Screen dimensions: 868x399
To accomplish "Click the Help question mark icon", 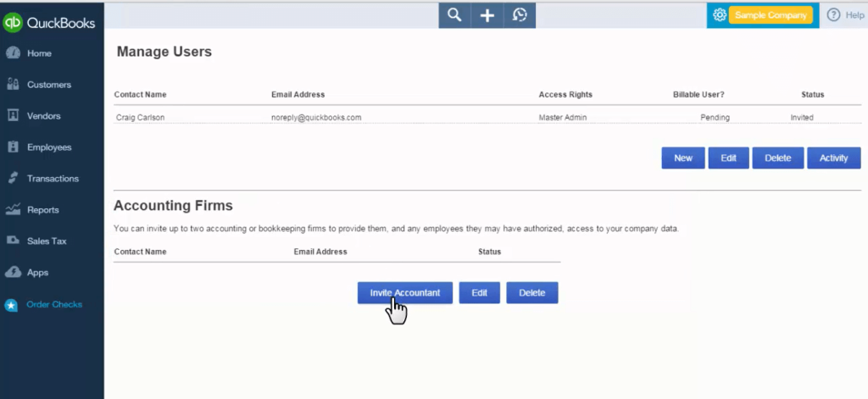I will pos(833,15).
